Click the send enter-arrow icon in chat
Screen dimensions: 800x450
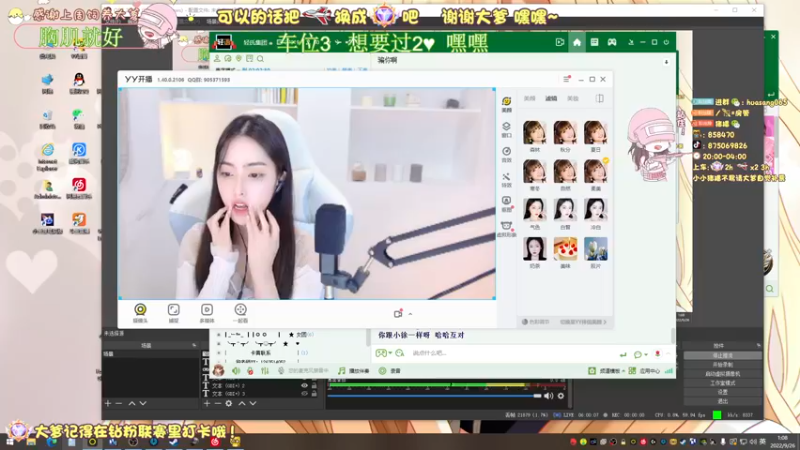click(x=622, y=354)
